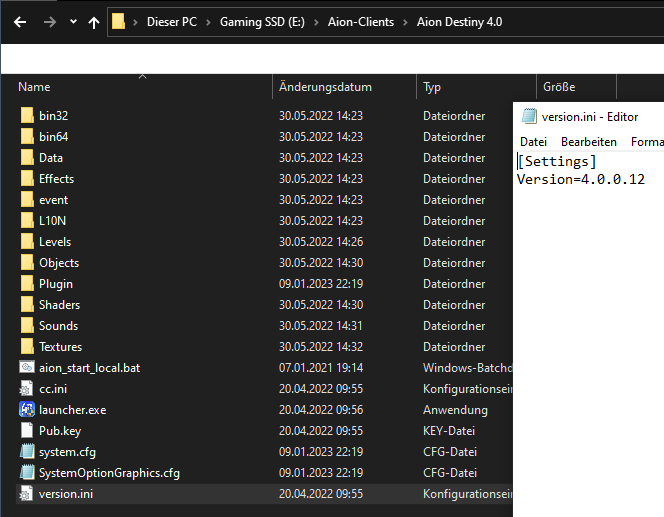Navigate to Gaming SSD (E:) breadcrumb

[x=262, y=22]
